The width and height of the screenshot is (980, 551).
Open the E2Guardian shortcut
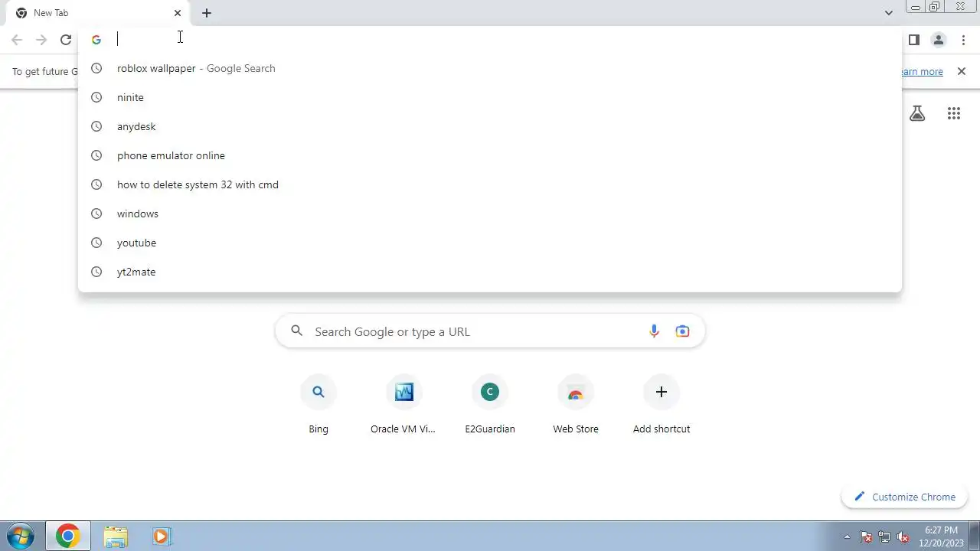[x=490, y=406]
